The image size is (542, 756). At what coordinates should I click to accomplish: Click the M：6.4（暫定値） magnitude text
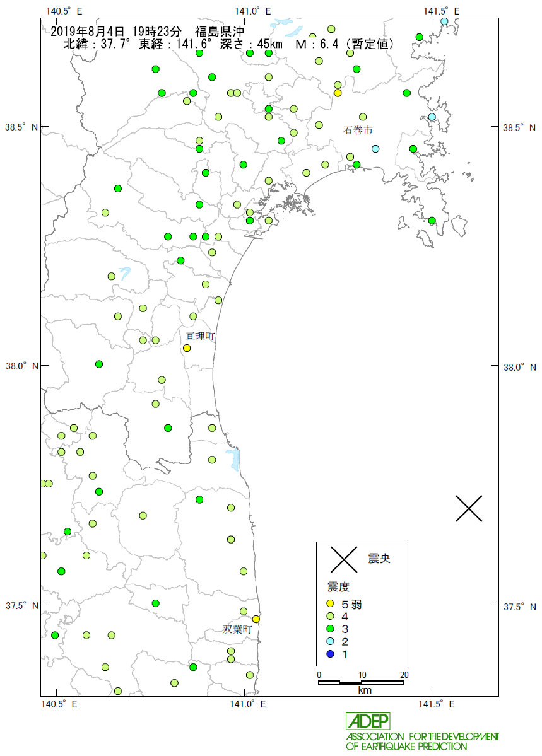click(346, 44)
